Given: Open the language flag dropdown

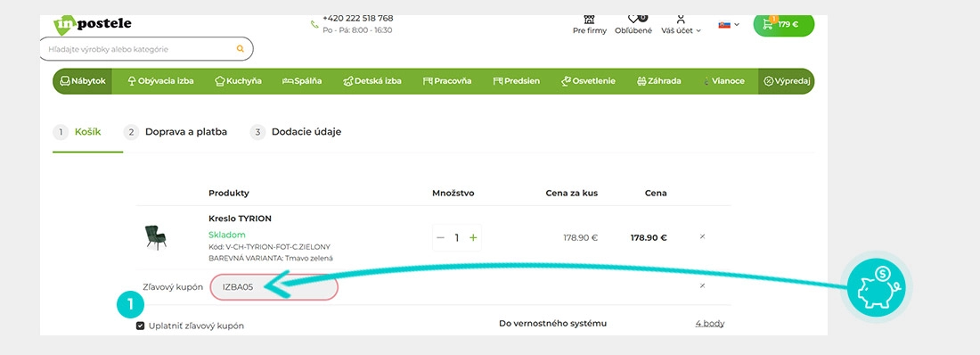Looking at the screenshot, I should (729, 24).
